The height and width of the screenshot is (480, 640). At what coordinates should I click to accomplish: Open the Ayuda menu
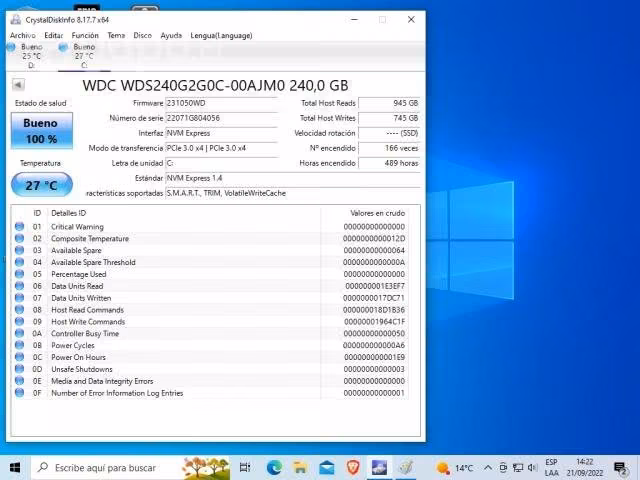click(x=171, y=36)
